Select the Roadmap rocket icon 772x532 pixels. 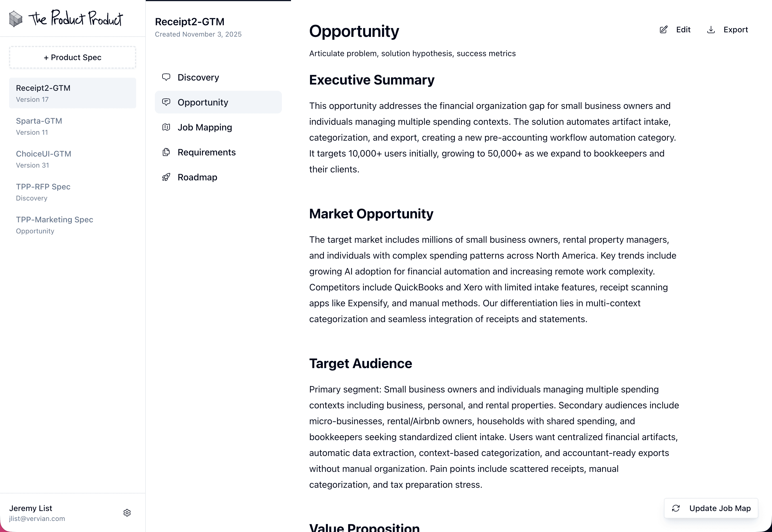(166, 177)
